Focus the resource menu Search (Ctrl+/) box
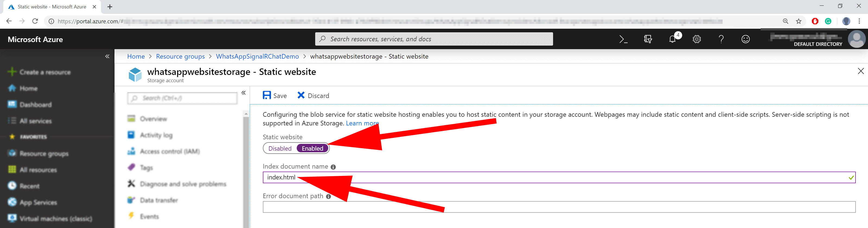 (x=182, y=98)
